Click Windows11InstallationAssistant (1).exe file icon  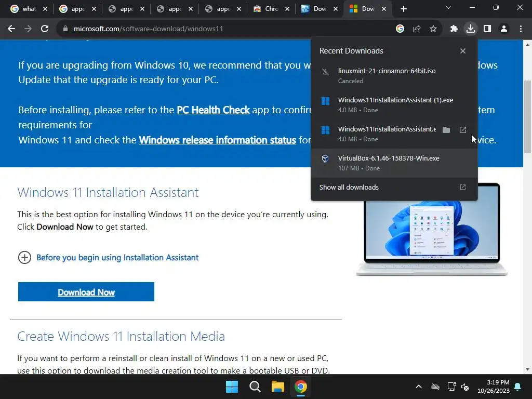pos(325,101)
